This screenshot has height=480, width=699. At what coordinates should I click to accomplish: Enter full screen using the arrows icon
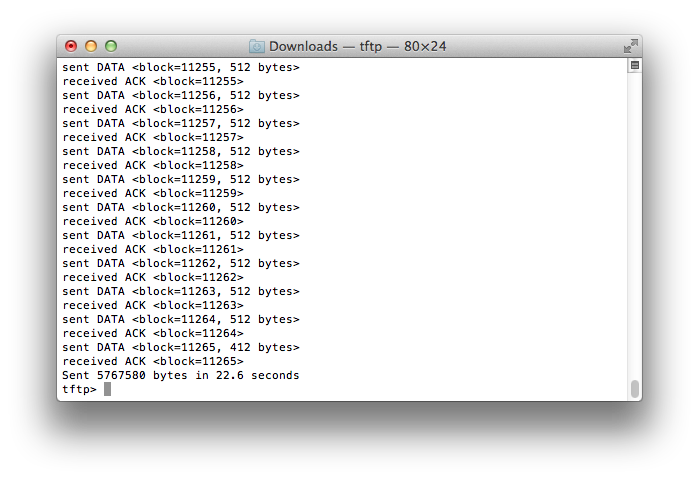point(630,45)
